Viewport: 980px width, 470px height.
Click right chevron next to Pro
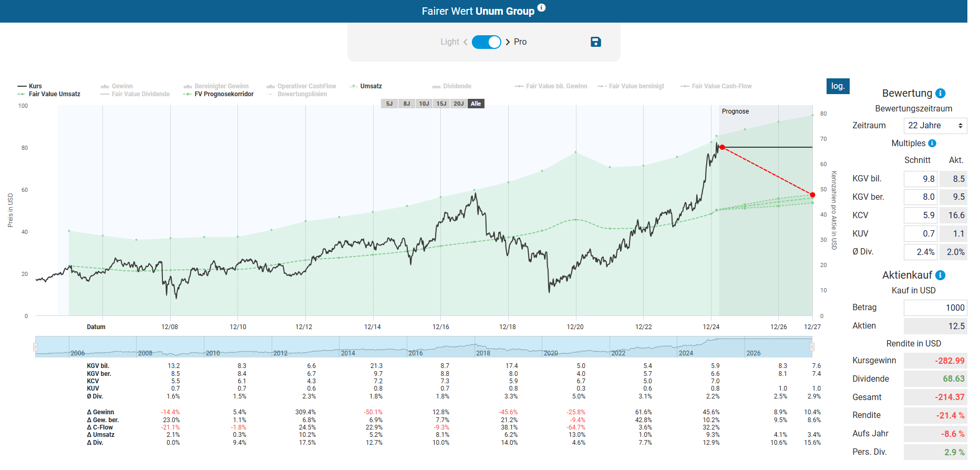click(x=508, y=42)
